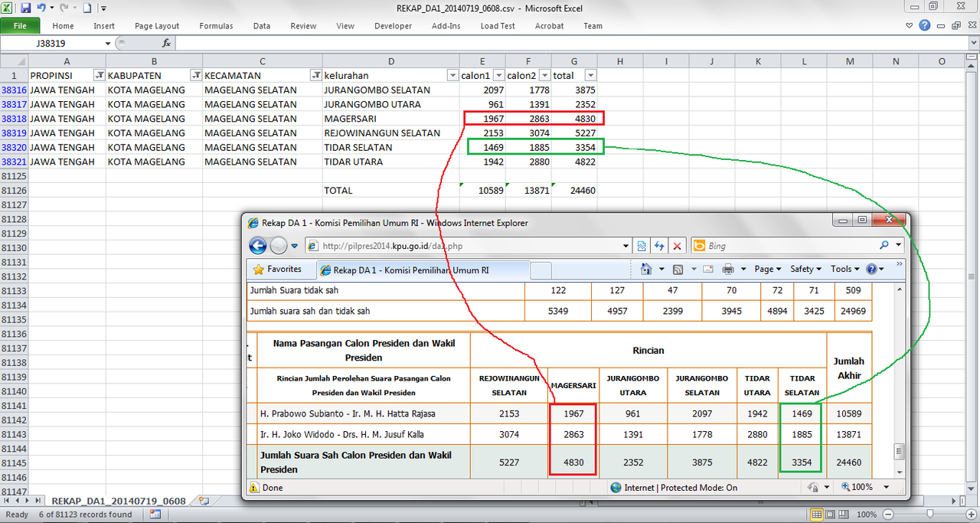Click the IE address bar URL field
Screen dimensions: 980x523
[467, 246]
